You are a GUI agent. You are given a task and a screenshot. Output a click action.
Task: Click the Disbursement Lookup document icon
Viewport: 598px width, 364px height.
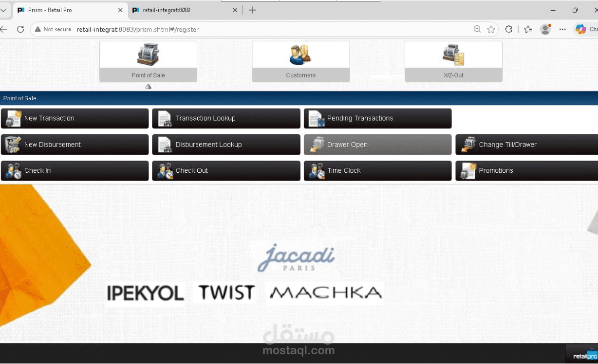[165, 145]
